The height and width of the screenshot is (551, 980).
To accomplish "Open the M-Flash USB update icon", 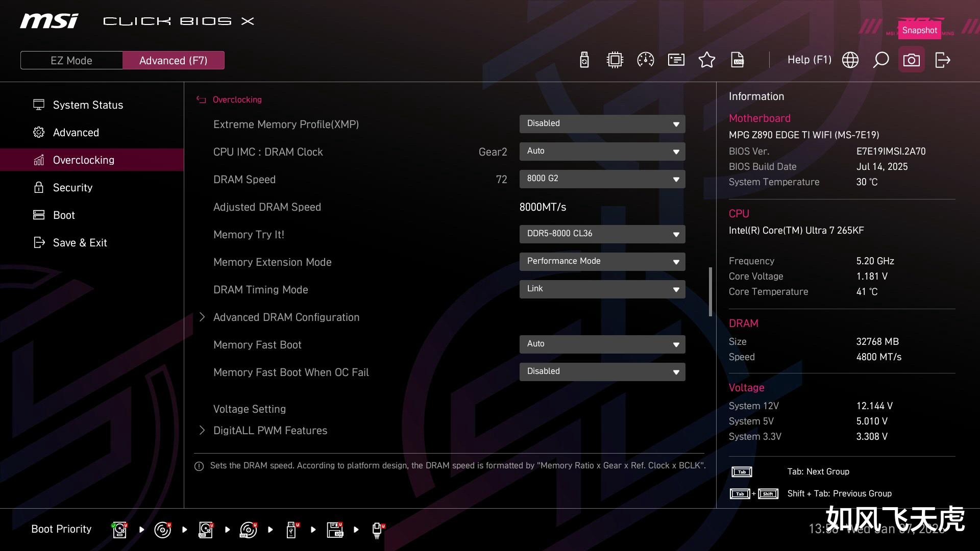I will pos(584,60).
